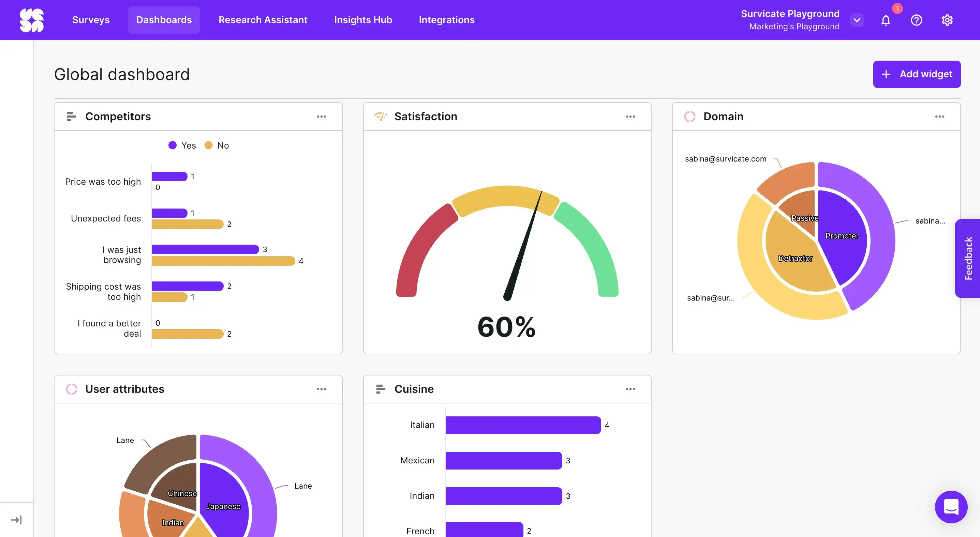Screen dimensions: 980x537
Task: Select the Survicate Playground workspace name
Action: pyautogui.click(x=790, y=14)
